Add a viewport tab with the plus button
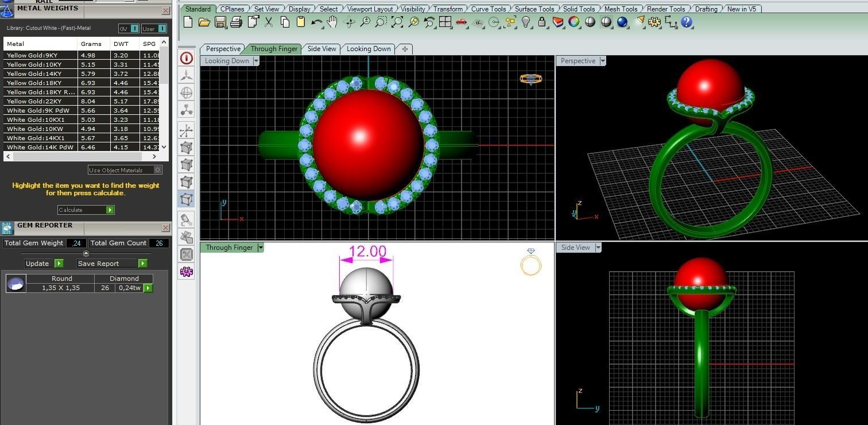The width and height of the screenshot is (868, 425). pos(405,49)
